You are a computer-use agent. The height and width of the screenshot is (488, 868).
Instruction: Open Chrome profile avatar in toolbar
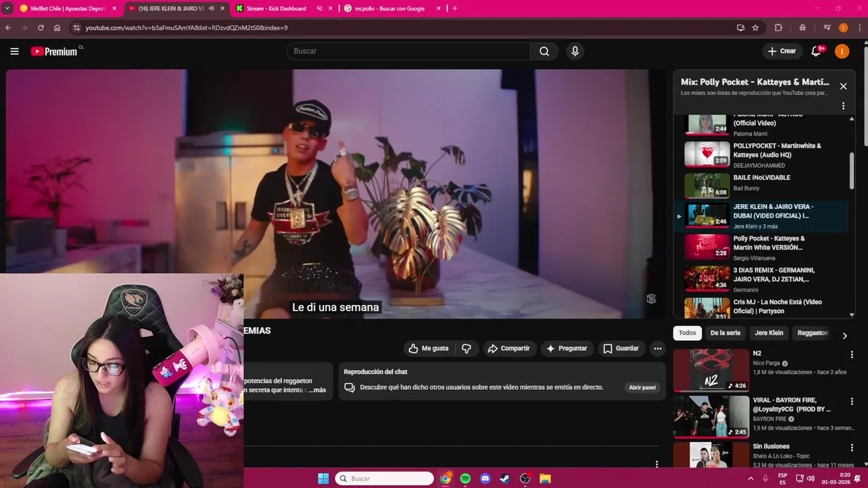(843, 28)
